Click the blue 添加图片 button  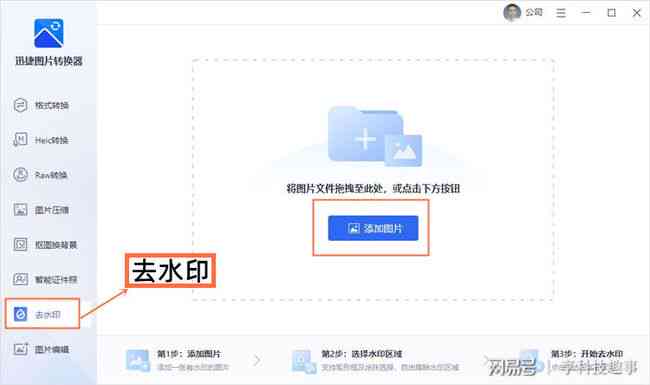click(x=373, y=228)
